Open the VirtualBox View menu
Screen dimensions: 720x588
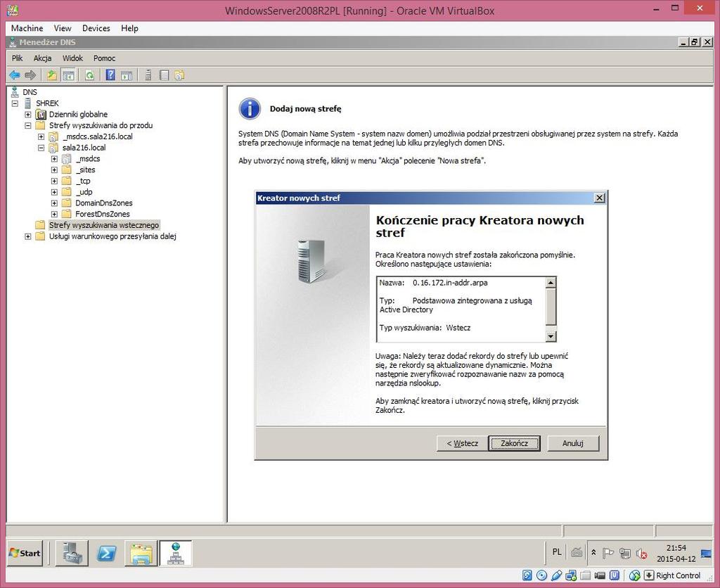(63, 28)
